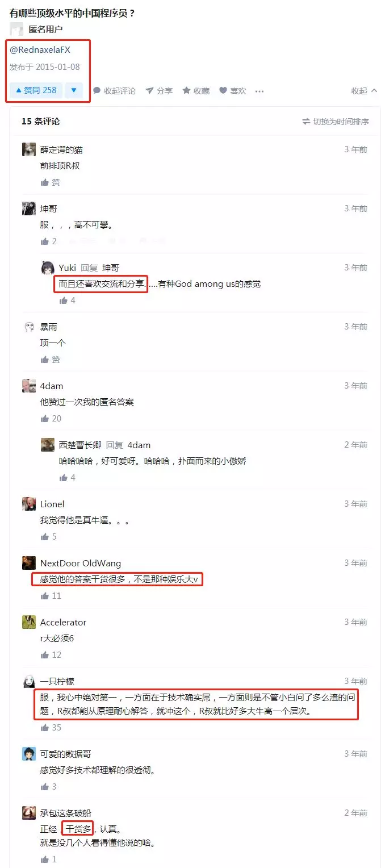Like 4dam's comment showing 20 likes
The width and height of the screenshot is (381, 868).
[51, 419]
